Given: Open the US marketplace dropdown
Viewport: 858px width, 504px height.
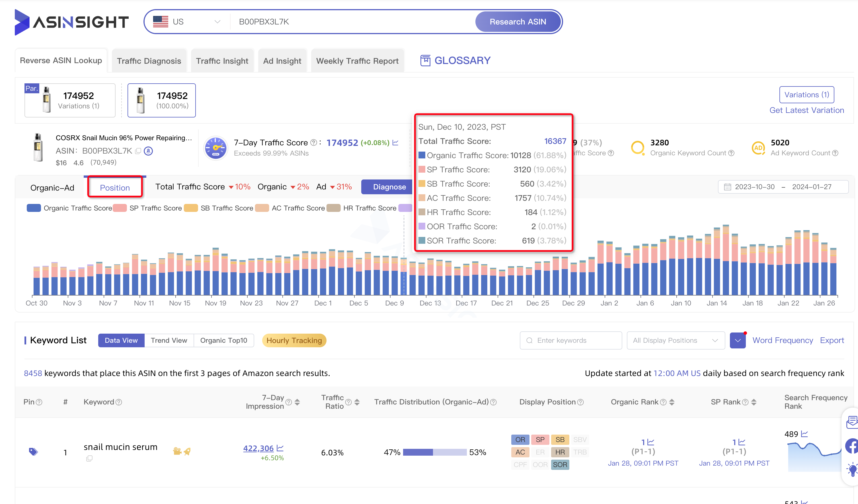Looking at the screenshot, I should pos(186,22).
